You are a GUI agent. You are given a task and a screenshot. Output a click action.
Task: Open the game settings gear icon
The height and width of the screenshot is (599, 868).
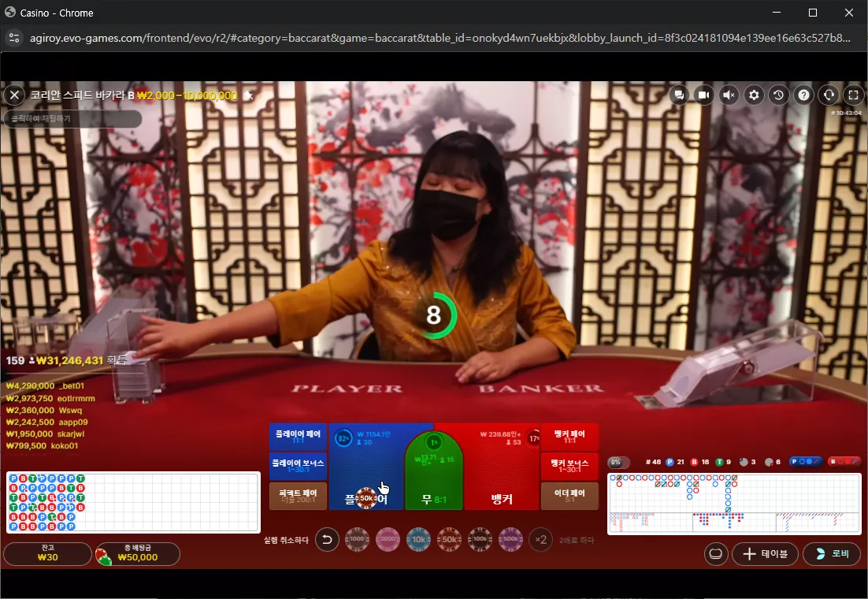(x=754, y=95)
